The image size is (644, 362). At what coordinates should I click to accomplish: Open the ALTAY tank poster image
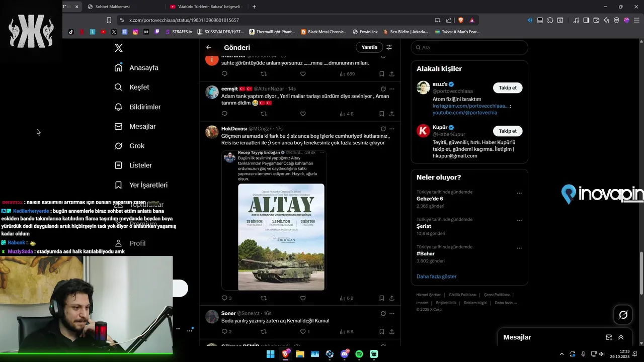coord(281,237)
